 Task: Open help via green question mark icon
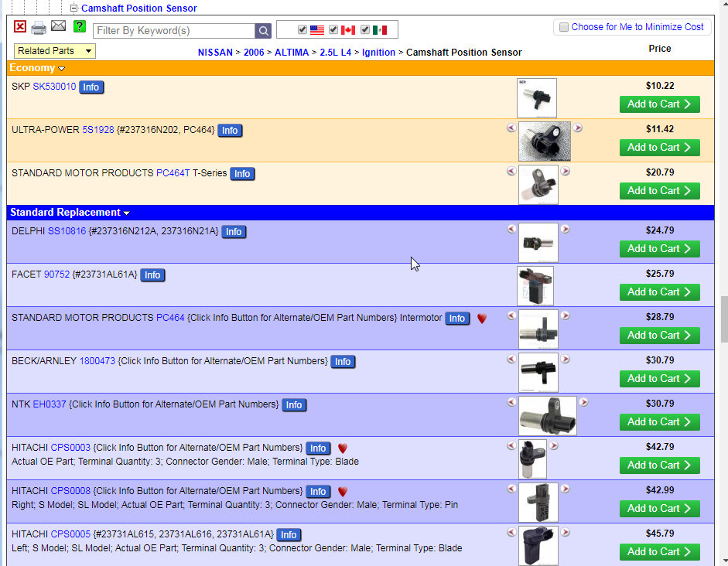click(80, 26)
